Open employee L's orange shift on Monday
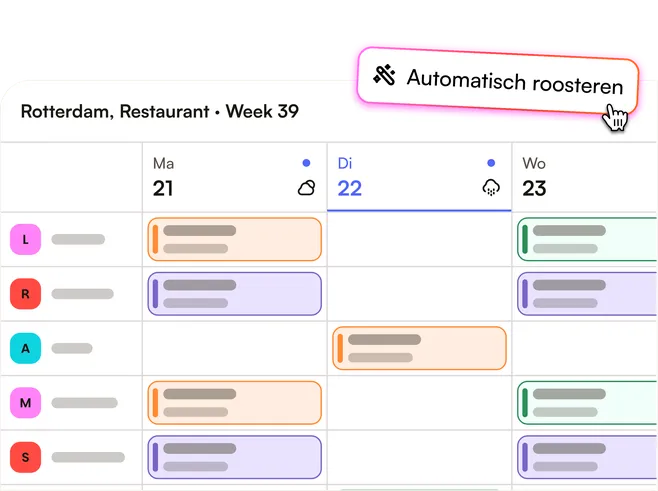The image size is (658, 491). [x=235, y=239]
